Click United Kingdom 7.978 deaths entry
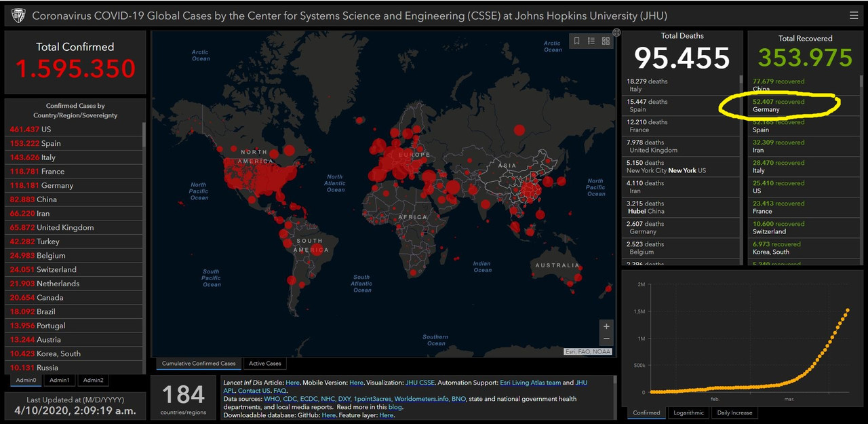 (681, 147)
